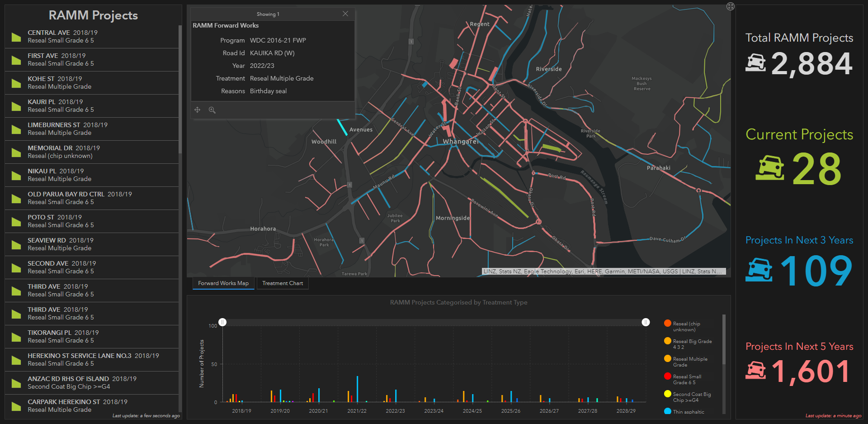Close the RAMM Forward Works popup

click(x=345, y=14)
